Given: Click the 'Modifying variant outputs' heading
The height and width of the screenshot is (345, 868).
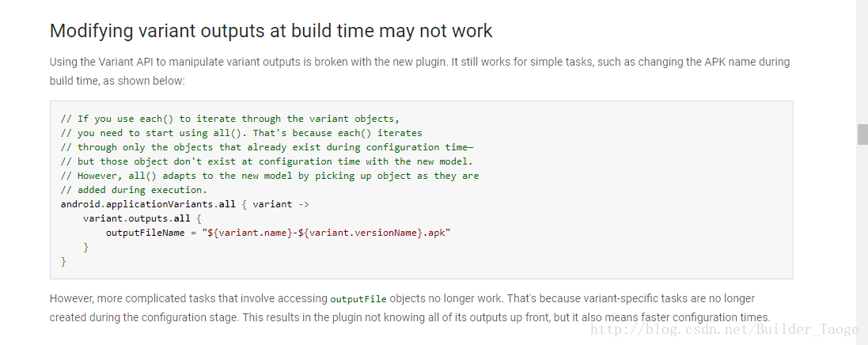Looking at the screenshot, I should coord(271,31).
